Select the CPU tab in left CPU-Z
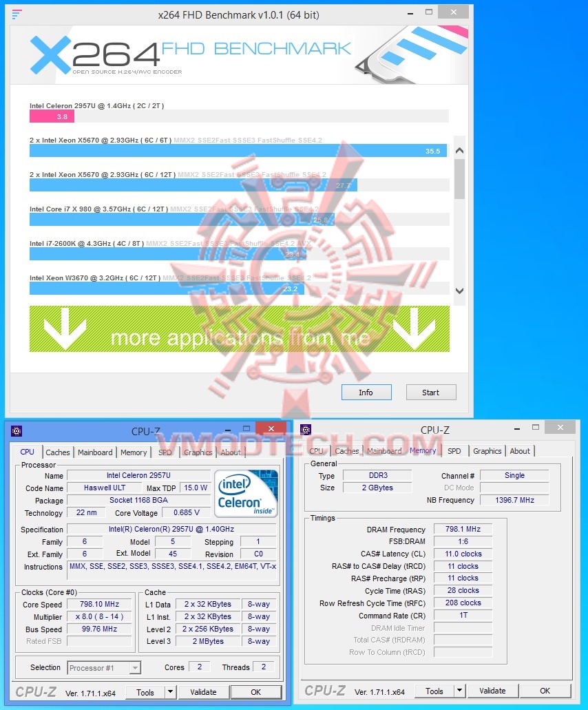Viewport: 588px width, 710px height. [27, 452]
